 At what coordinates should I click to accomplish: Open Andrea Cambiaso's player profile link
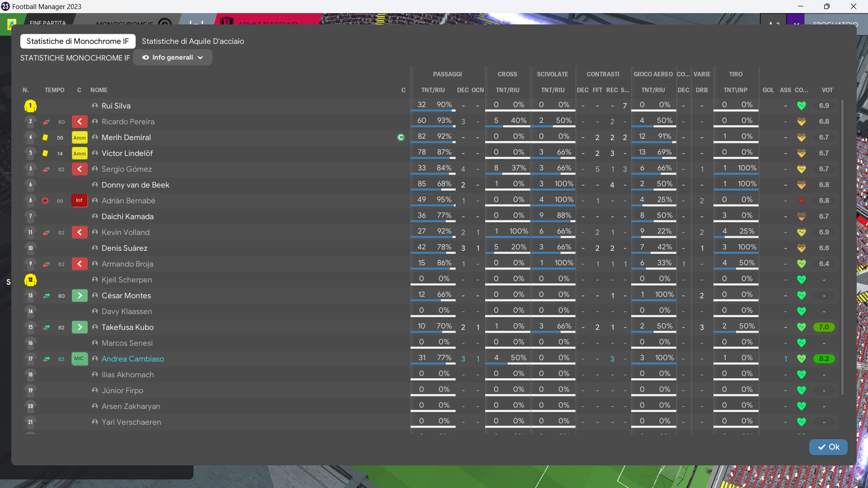[132, 359]
